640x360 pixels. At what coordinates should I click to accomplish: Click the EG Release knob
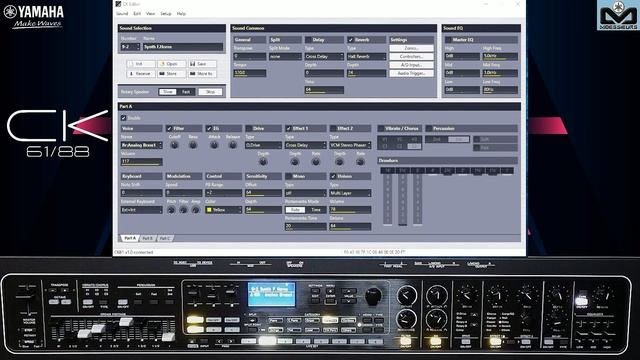[x=233, y=145]
